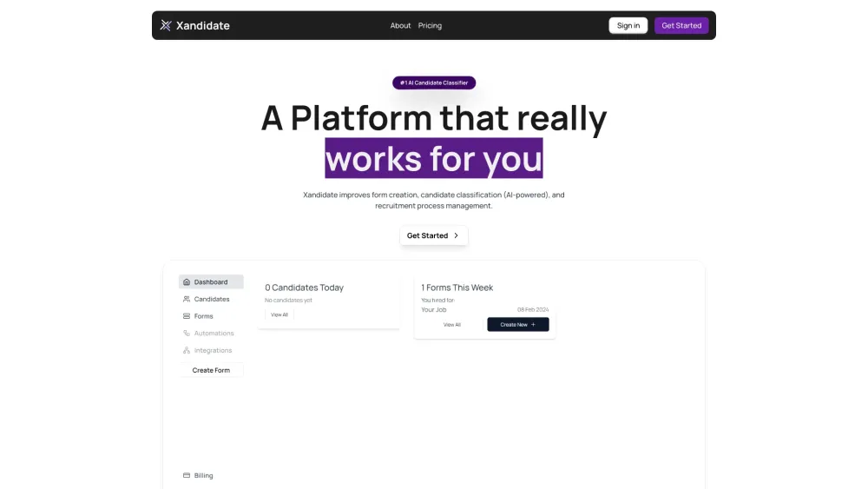Click the Xandidate brand name text
The width and height of the screenshot is (868, 489).
pos(202,25)
